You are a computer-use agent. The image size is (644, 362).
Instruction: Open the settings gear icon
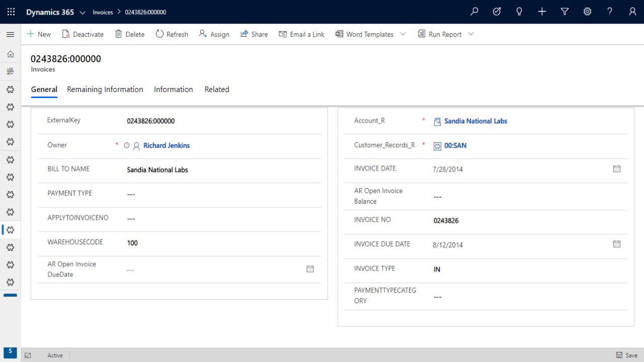(587, 12)
